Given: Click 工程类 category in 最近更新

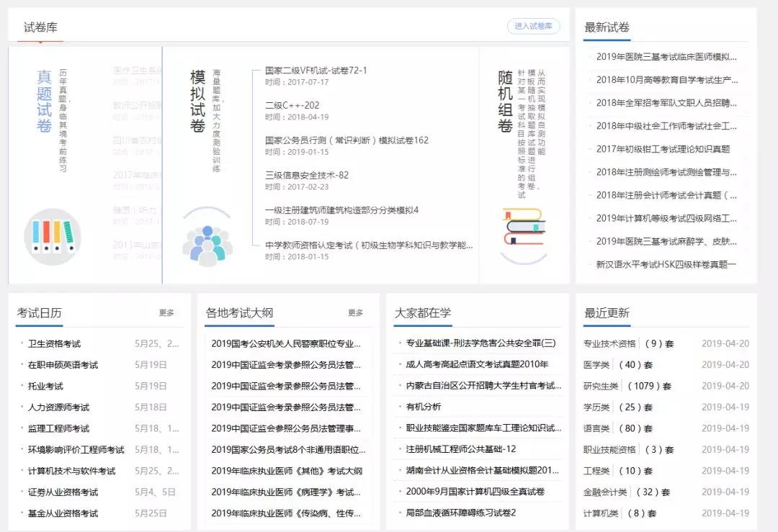Looking at the screenshot, I should (x=596, y=471).
